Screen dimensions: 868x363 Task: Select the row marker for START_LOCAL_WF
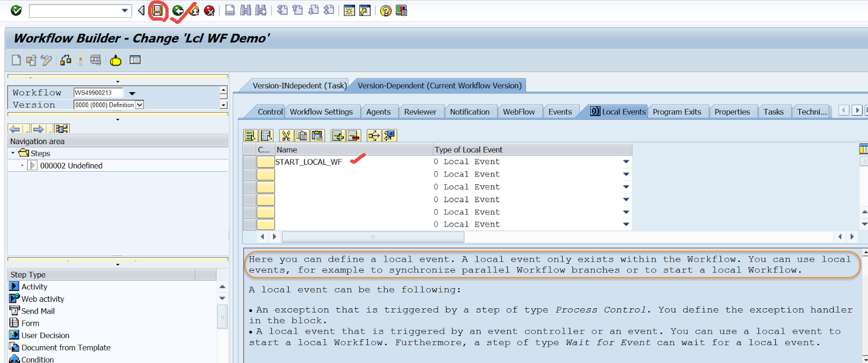[250, 162]
